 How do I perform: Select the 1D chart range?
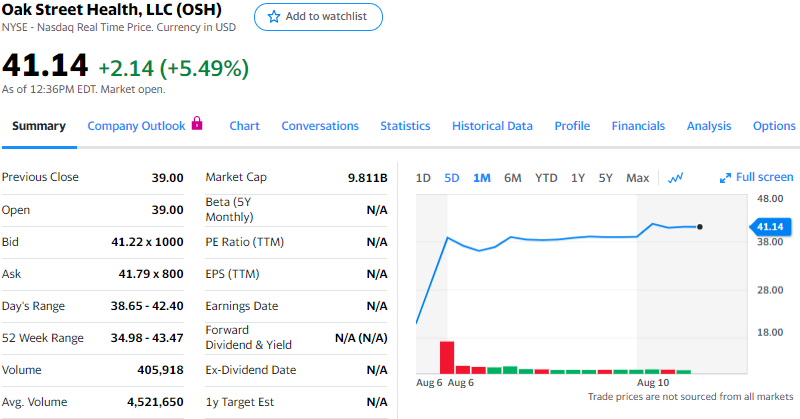point(423,178)
